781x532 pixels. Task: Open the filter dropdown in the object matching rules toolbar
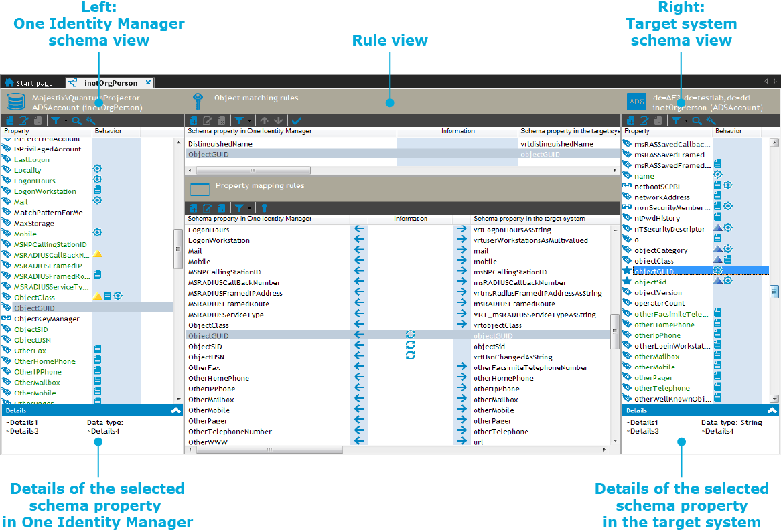[242, 121]
